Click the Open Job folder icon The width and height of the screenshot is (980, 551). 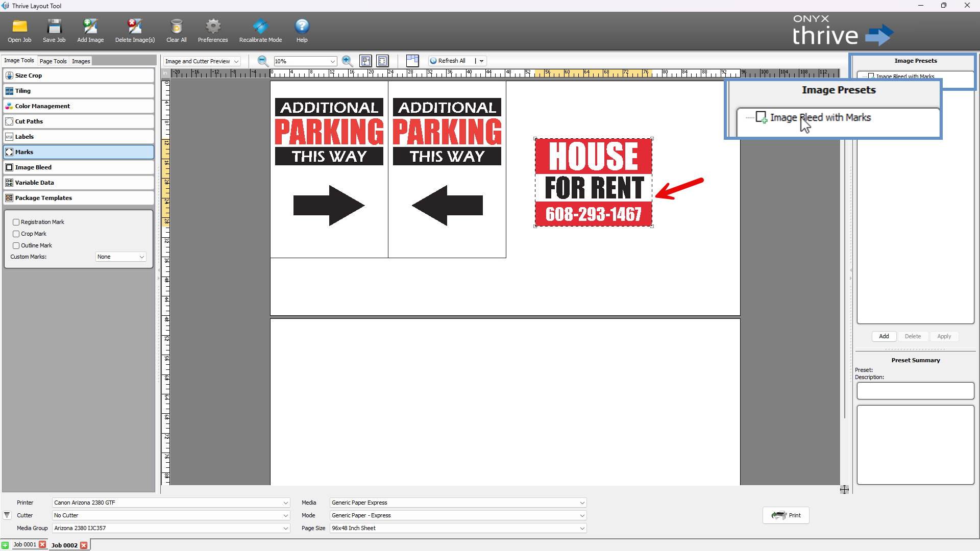coord(19,27)
